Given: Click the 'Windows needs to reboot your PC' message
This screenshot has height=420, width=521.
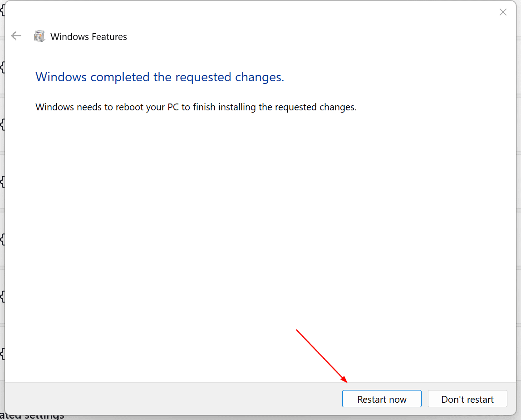Looking at the screenshot, I should (x=196, y=107).
